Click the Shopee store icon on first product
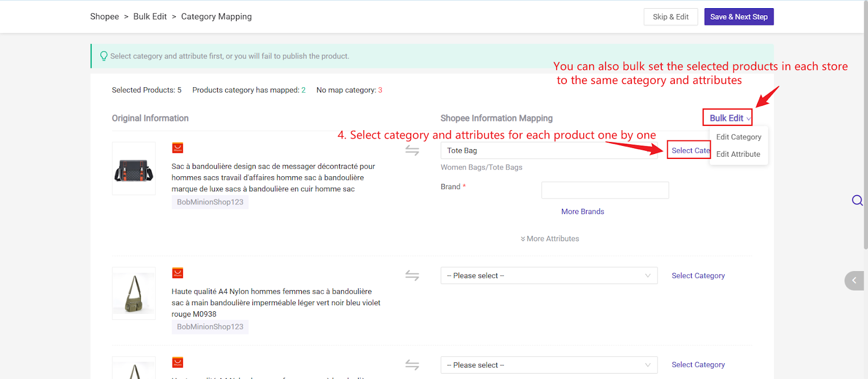This screenshot has width=868, height=379. coord(178,147)
